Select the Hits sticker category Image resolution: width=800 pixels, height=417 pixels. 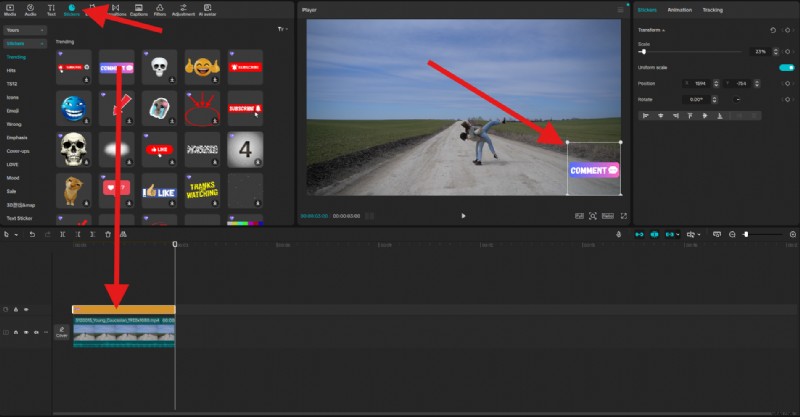(x=11, y=70)
